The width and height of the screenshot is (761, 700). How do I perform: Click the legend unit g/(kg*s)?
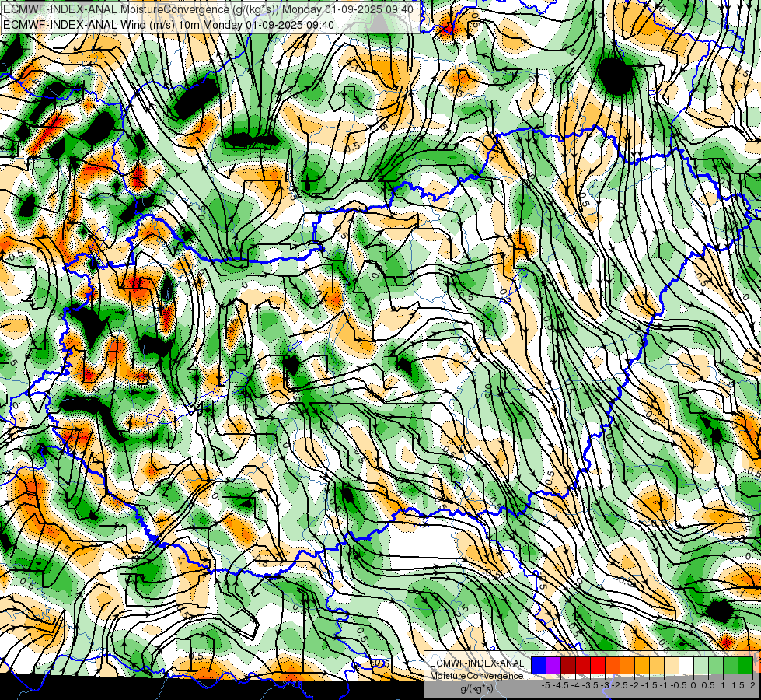click(476, 688)
